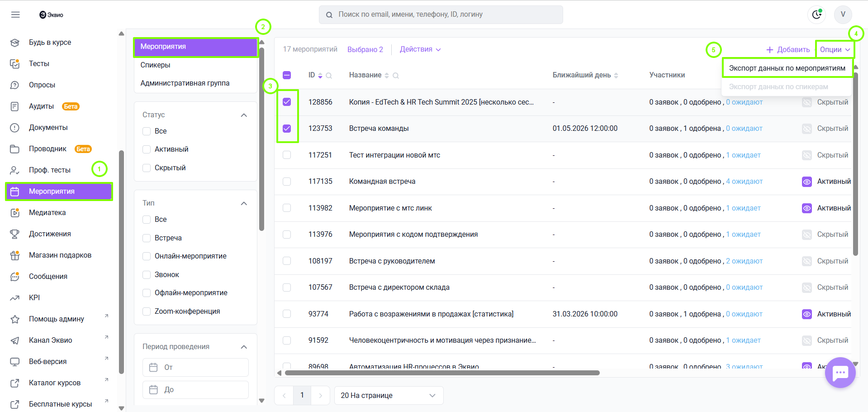Select Экспорт данных по мероприятиям
The height and width of the screenshot is (412, 868).
point(787,68)
